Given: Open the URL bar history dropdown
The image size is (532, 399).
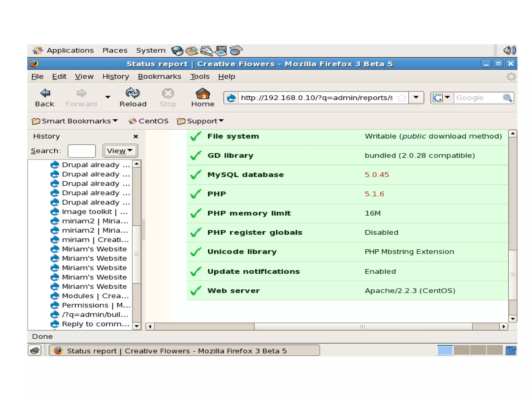Looking at the screenshot, I should [x=416, y=98].
